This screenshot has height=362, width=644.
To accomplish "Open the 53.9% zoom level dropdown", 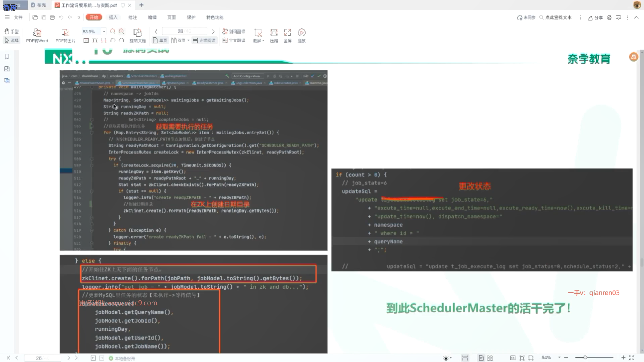I will point(104,32).
